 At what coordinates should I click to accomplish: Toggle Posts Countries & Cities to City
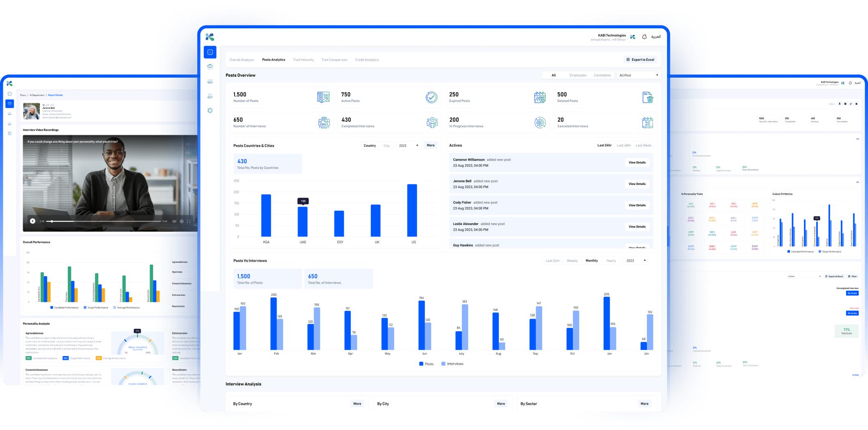tap(386, 146)
